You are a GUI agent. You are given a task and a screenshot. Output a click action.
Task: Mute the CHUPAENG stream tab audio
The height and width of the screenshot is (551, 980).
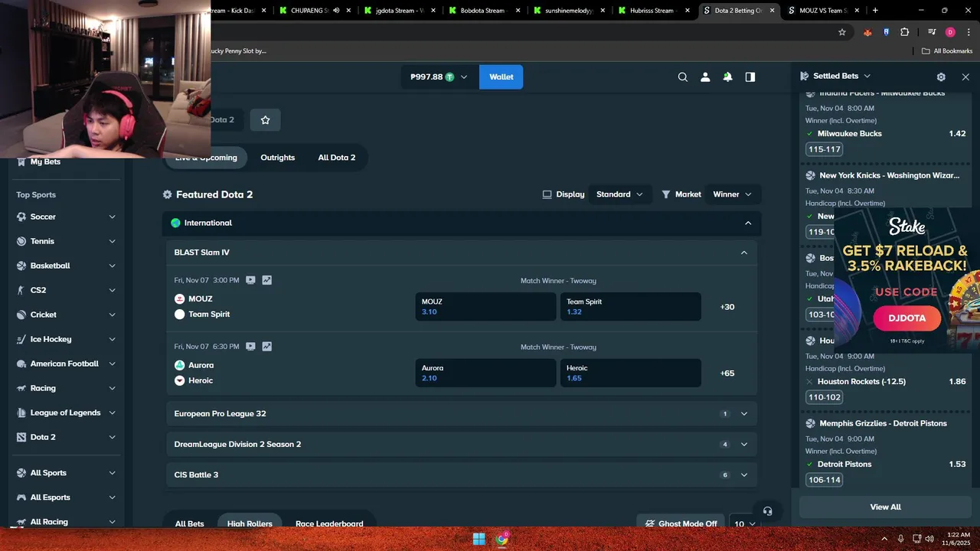point(336,11)
